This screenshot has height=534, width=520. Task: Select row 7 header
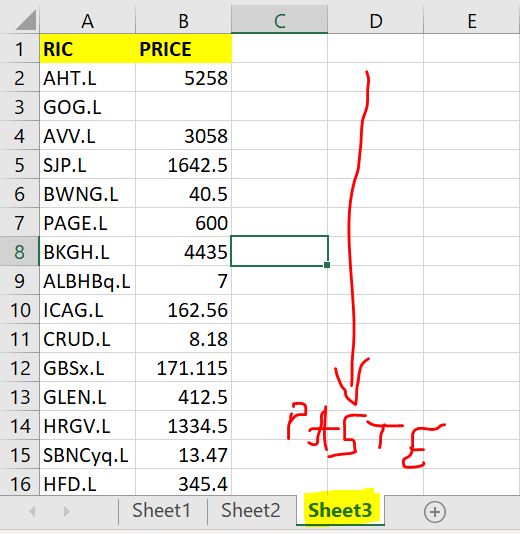click(19, 223)
